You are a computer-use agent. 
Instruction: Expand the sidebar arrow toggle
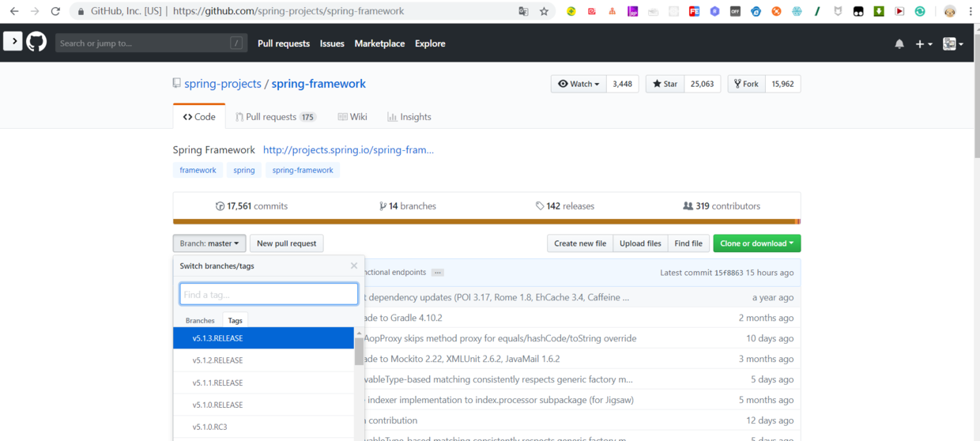[x=13, y=42]
